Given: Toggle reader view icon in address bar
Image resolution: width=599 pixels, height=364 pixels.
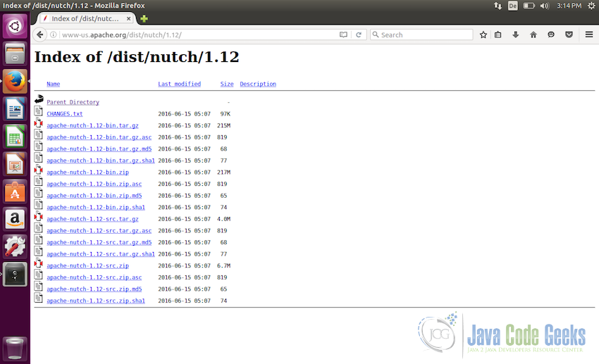Looking at the screenshot, I should (343, 34).
